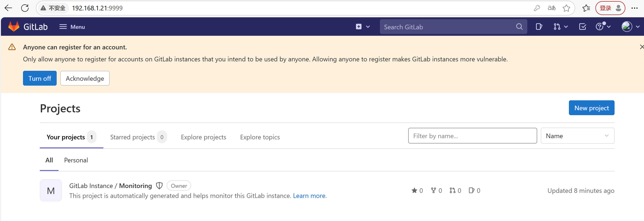The width and height of the screenshot is (644, 221).
Task: Open the Merge requests dropdown
Action: point(560,27)
